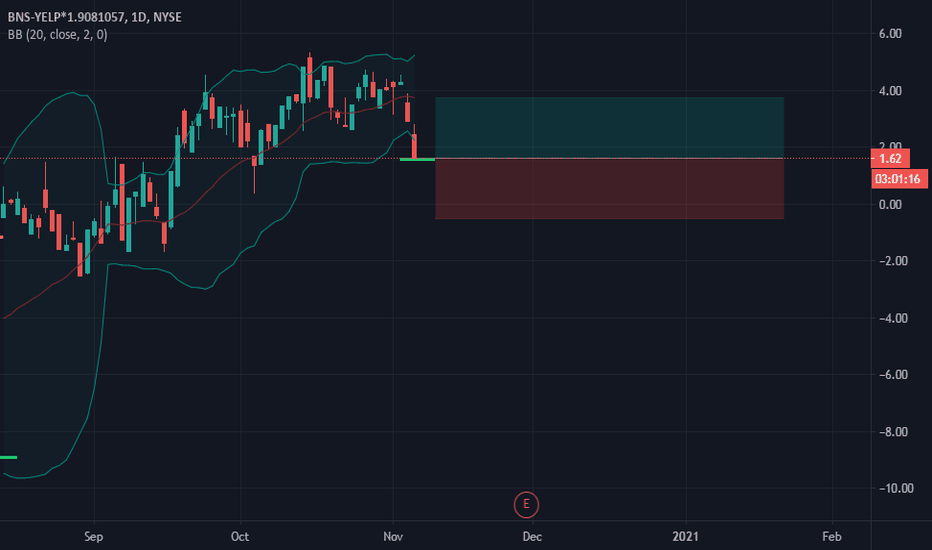The width and height of the screenshot is (932, 550).
Task: Click the -4.00 price axis label
Action: (893, 318)
